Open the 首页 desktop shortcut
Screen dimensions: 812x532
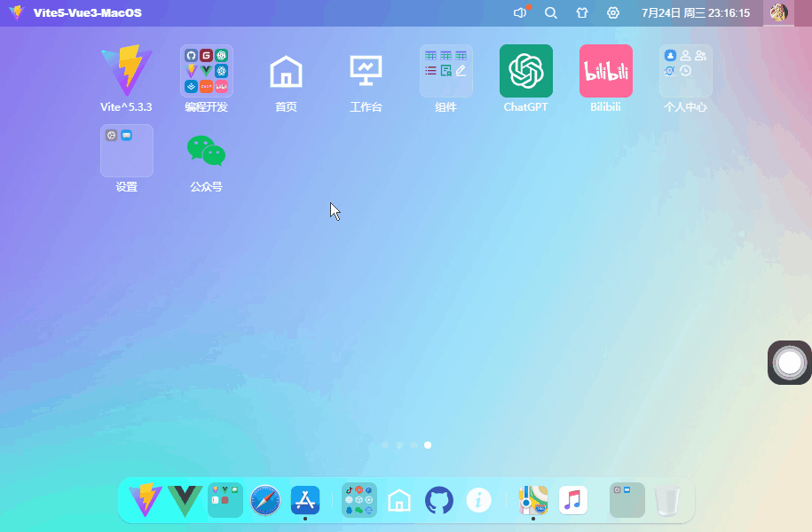point(286,71)
